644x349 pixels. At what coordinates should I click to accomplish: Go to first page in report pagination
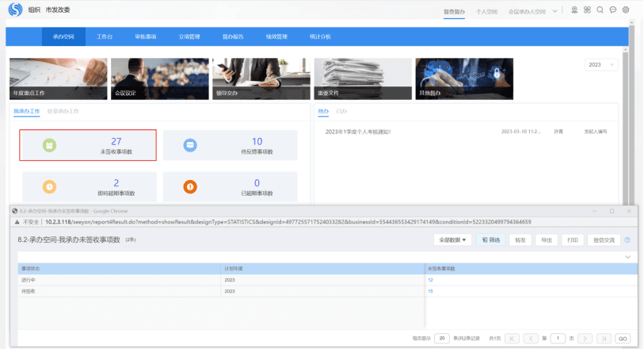[x=512, y=339]
